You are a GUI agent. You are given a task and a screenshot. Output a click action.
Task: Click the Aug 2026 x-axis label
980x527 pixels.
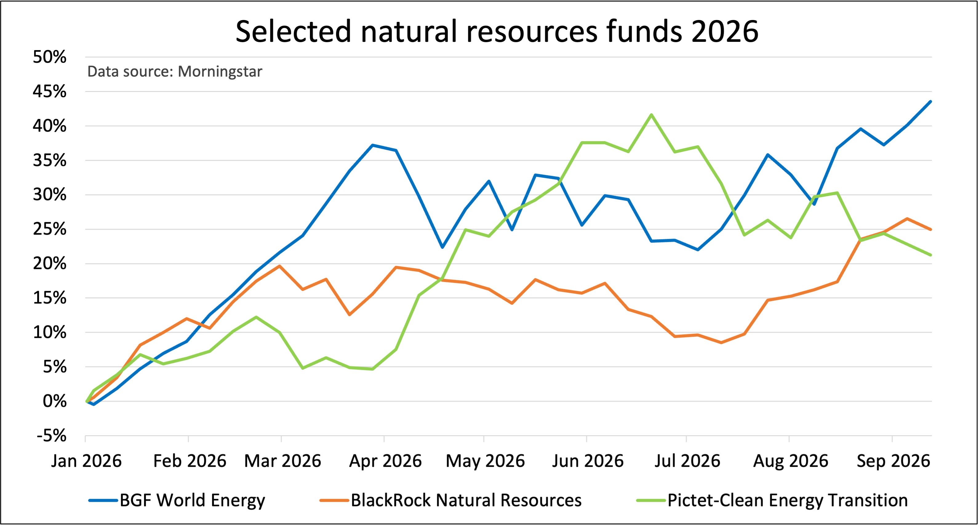[790, 461]
